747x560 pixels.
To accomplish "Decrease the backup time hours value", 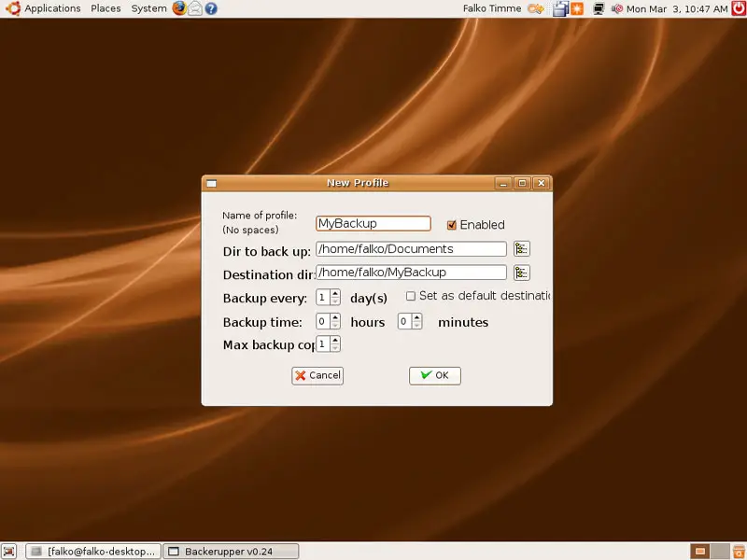I will tap(335, 325).
